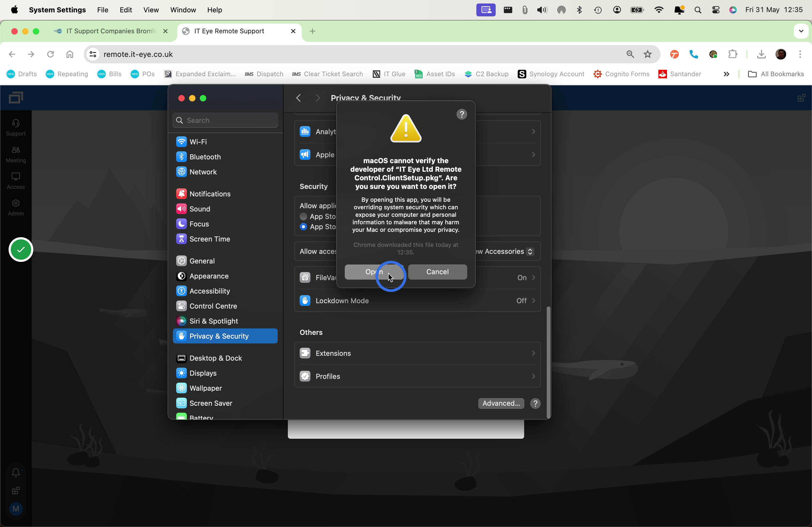Screen dimensions: 812x527
Task: Open Admin in the remote portal sidebar
Action: point(16,208)
